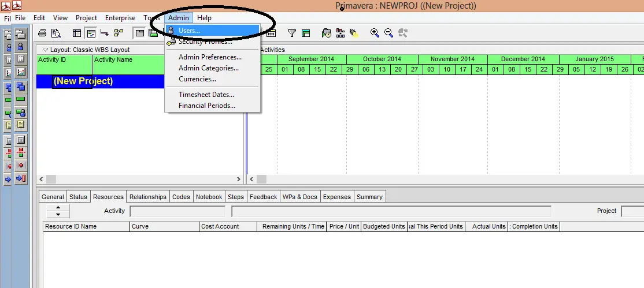Screen dimensions: 644x288
Task: Open Project Thresholds icon in fully visible sidebar
Action: tap(21, 152)
